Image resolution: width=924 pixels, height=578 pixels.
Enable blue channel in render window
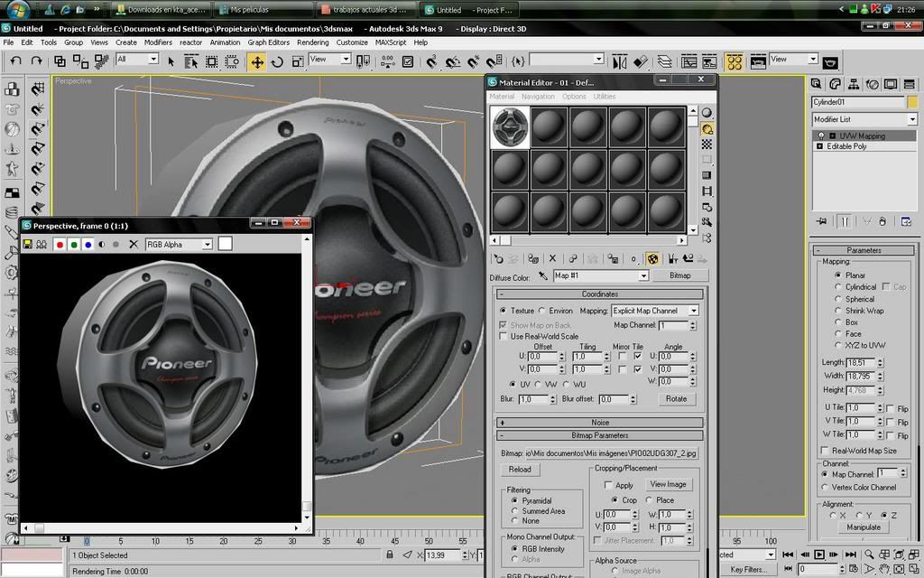click(x=88, y=244)
